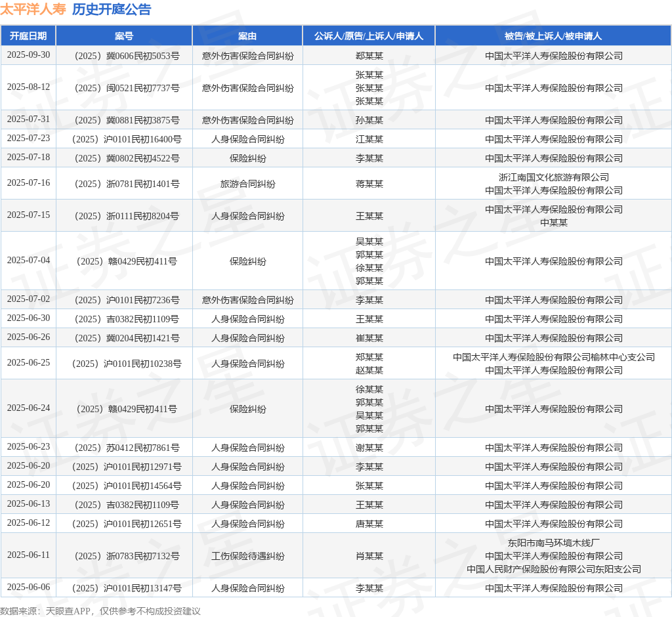Click plaintiff 孙某某
Screen dimensions: 672x617
pyautogui.click(x=369, y=120)
